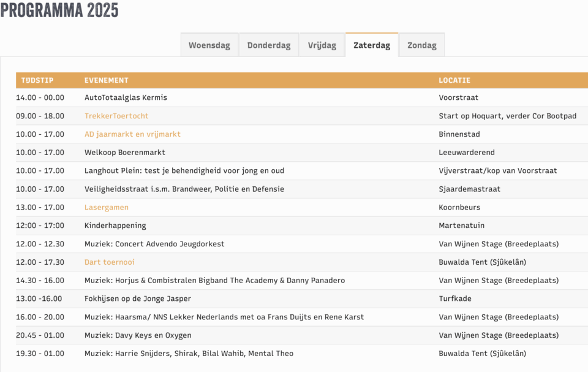The image size is (588, 372).
Task: Click the Programma 2025 heading
Action: coord(59,10)
